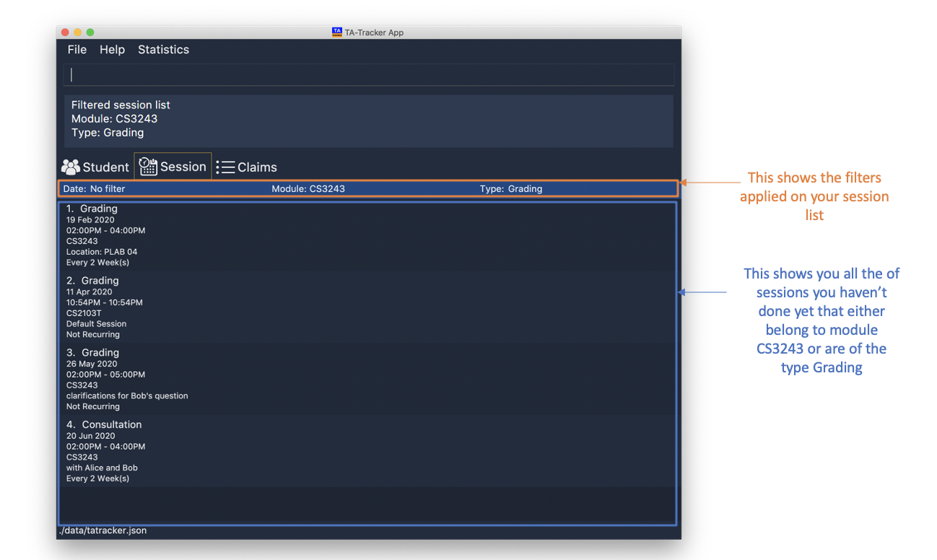Click module code 'CS2103T'
This screenshot has width=937, height=560.
coord(84,313)
